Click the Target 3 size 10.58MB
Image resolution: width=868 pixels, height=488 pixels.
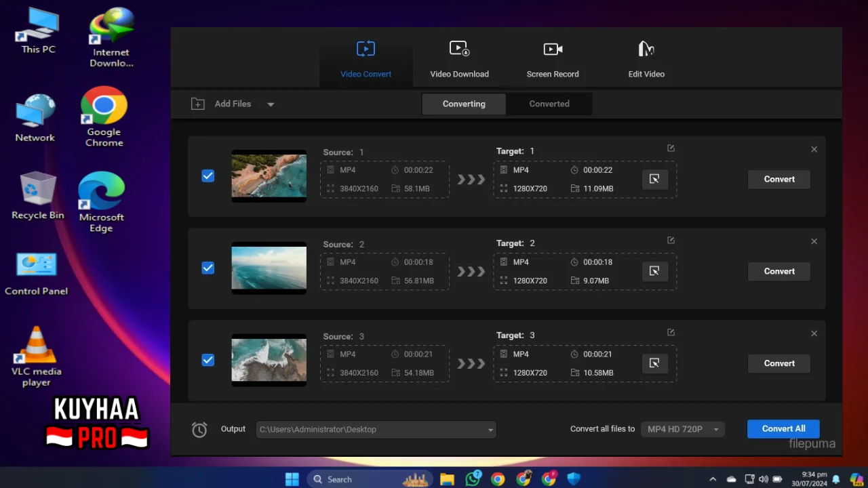(x=598, y=373)
